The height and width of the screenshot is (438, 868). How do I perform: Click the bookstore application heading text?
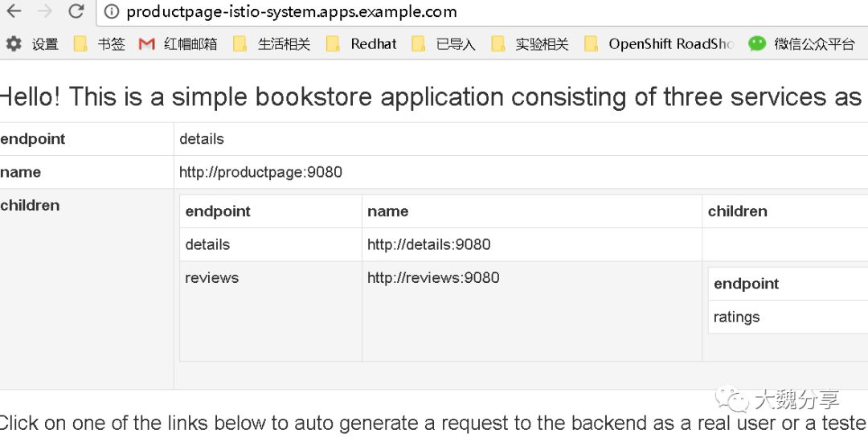click(x=430, y=97)
